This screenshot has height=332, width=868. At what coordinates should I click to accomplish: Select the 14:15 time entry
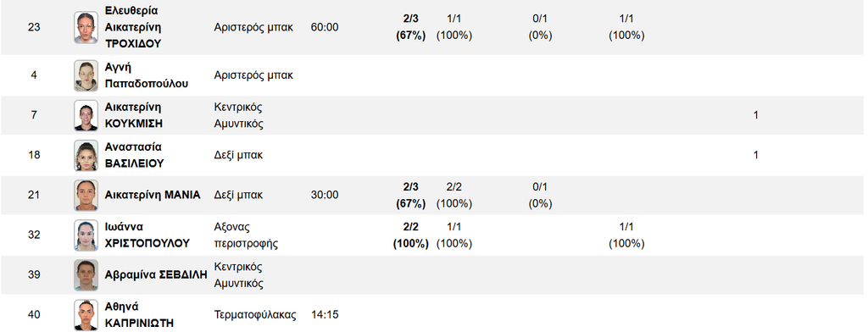[325, 315]
